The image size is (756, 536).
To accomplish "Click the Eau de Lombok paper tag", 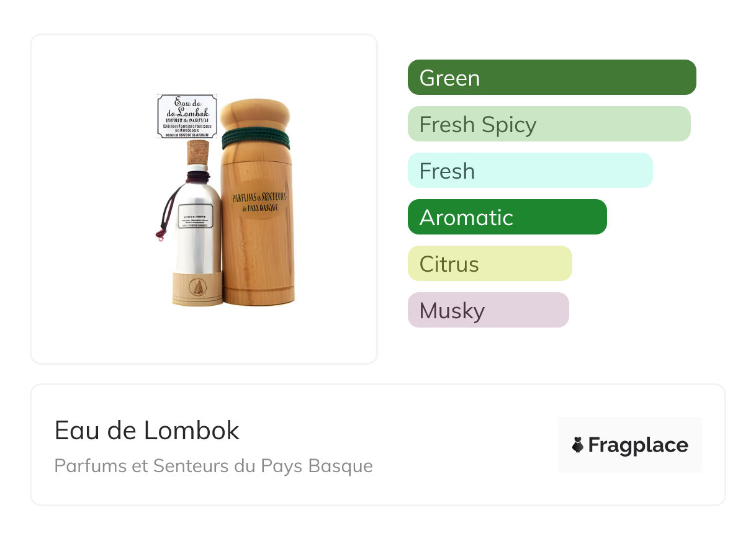I will click(x=187, y=116).
